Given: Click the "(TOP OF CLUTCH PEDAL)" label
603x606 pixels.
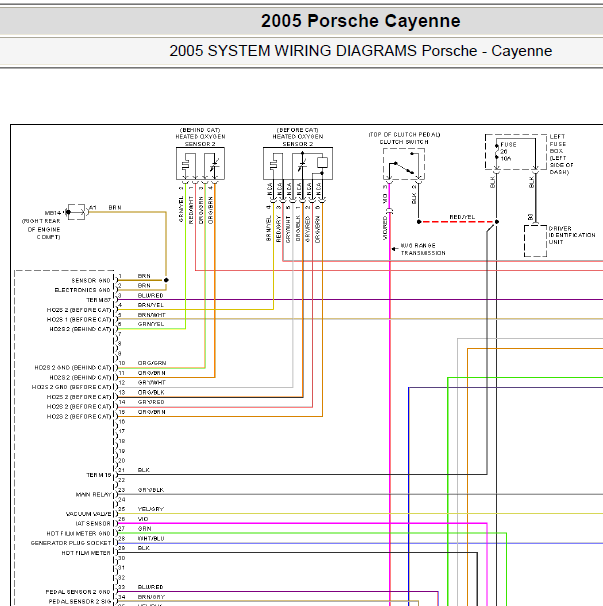Looking at the screenshot, I should click(404, 134).
